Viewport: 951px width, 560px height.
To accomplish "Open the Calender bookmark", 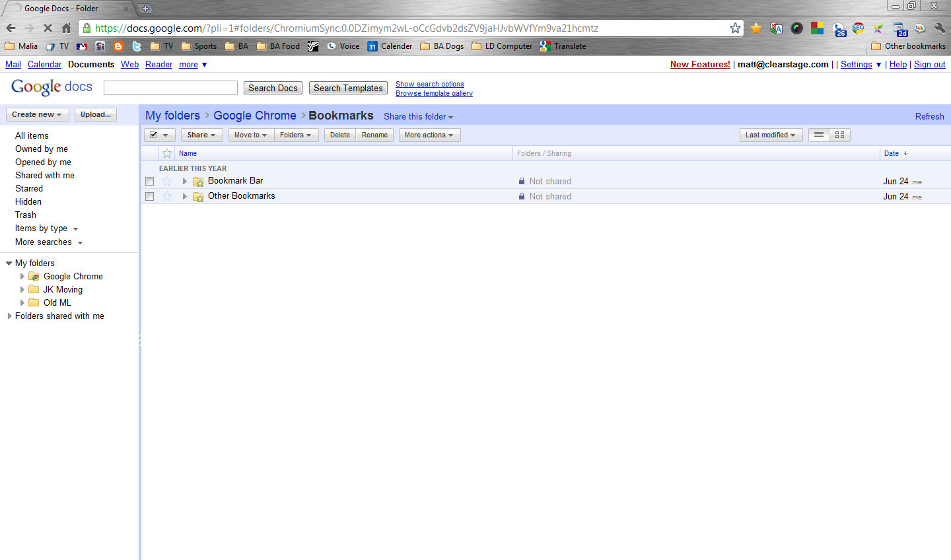I will (x=390, y=46).
